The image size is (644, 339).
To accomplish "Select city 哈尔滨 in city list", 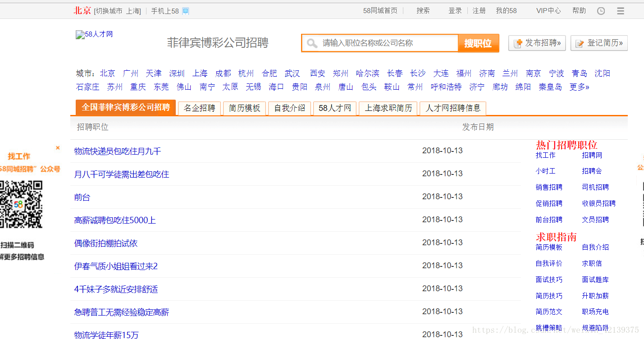I will 368,73.
